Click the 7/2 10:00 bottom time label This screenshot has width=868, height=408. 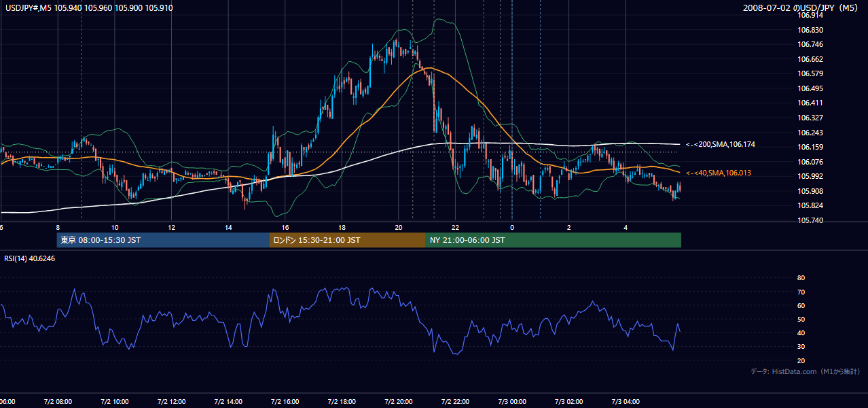[115, 402]
